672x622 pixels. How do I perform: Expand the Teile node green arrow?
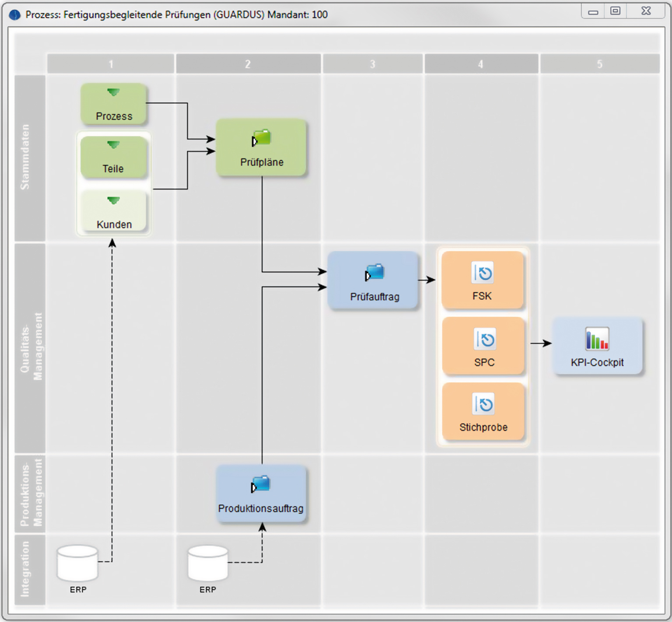click(x=113, y=145)
